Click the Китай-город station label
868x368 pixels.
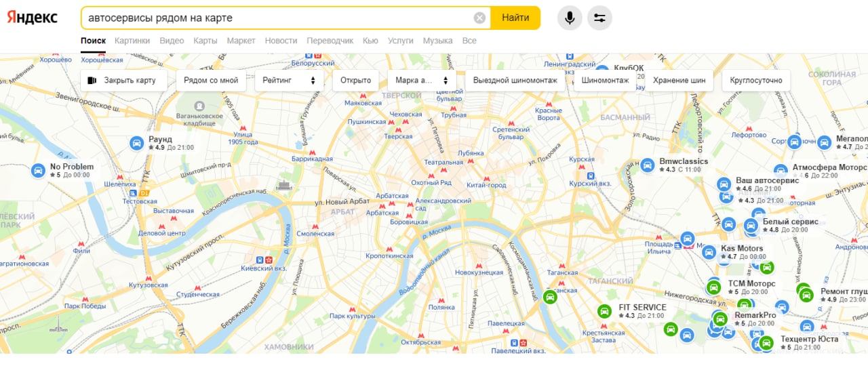point(486,186)
